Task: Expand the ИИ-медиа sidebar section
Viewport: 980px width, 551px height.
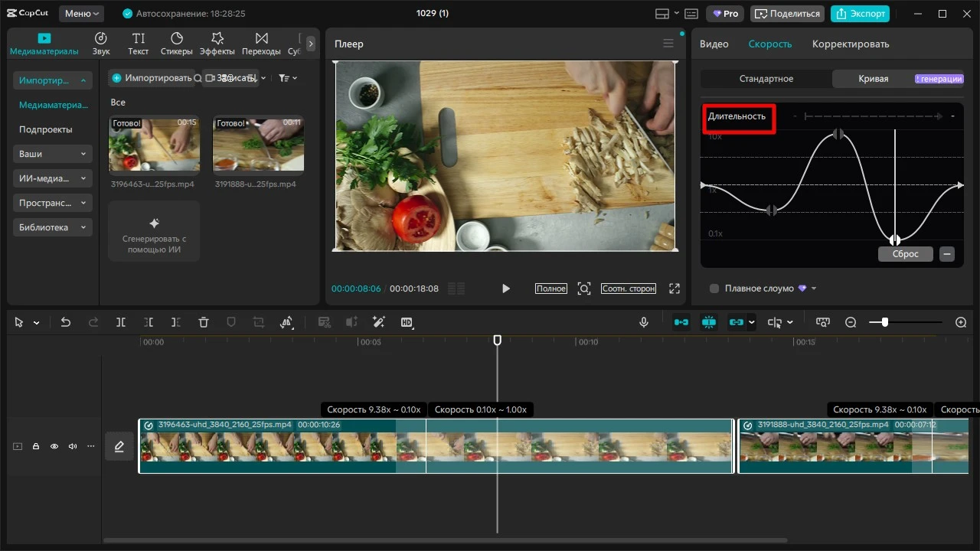Action: pos(53,178)
